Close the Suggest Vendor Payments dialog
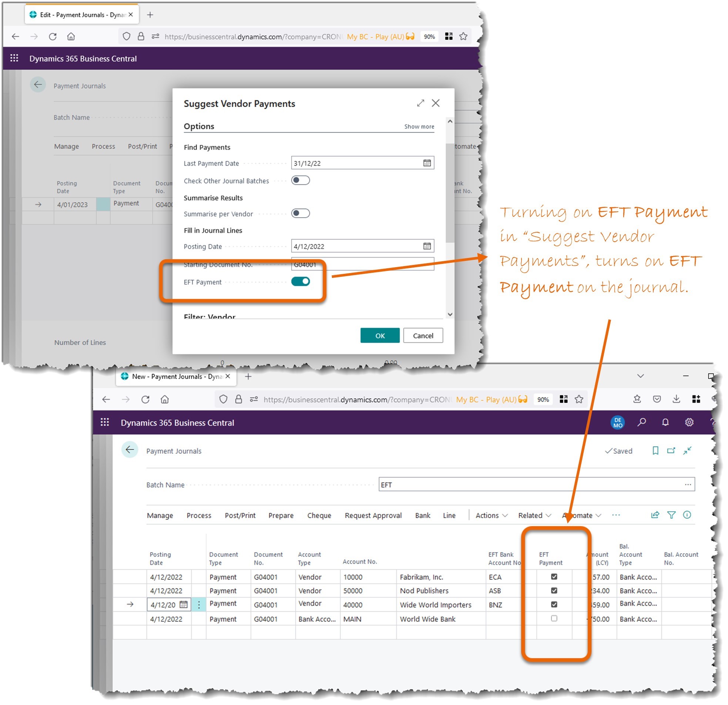 pyautogui.click(x=436, y=103)
